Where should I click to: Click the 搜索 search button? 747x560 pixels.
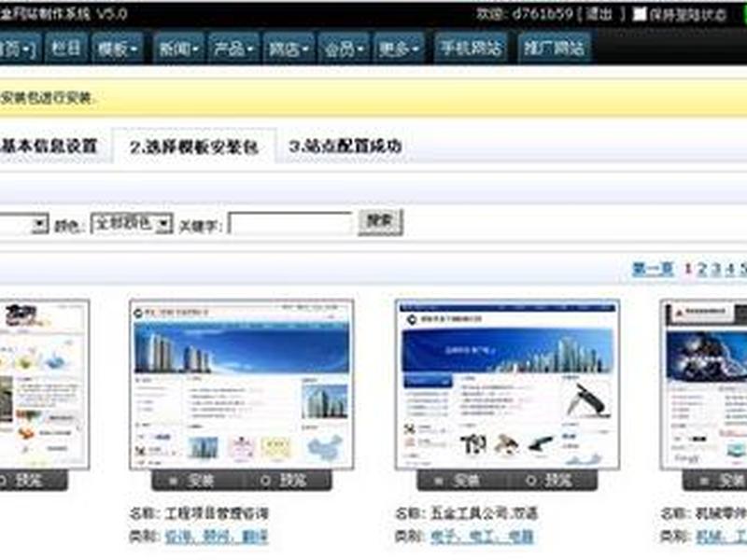tap(380, 222)
